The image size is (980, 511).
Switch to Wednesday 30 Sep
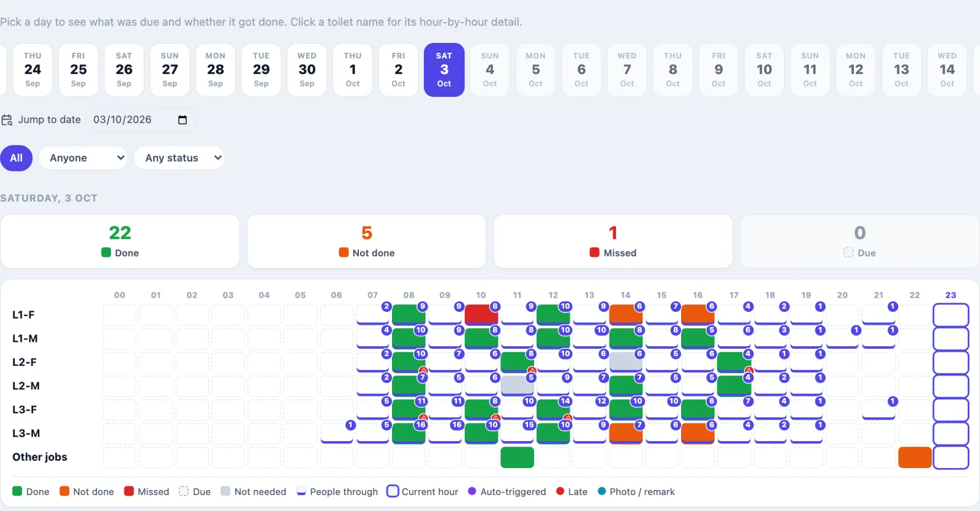coord(307,70)
